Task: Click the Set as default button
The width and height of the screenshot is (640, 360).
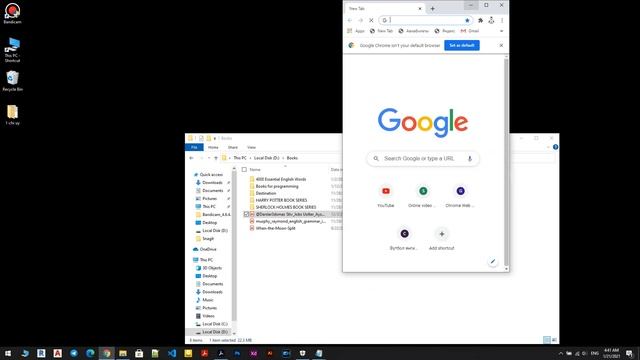Action: pos(462,45)
